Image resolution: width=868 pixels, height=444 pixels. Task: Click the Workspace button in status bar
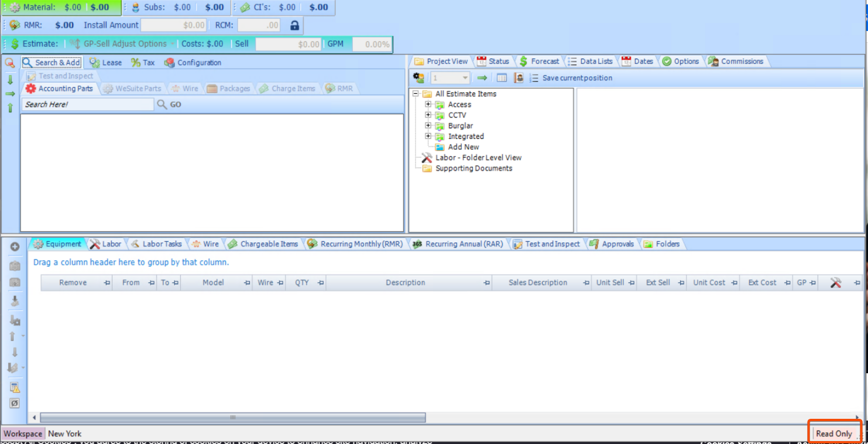pos(23,434)
